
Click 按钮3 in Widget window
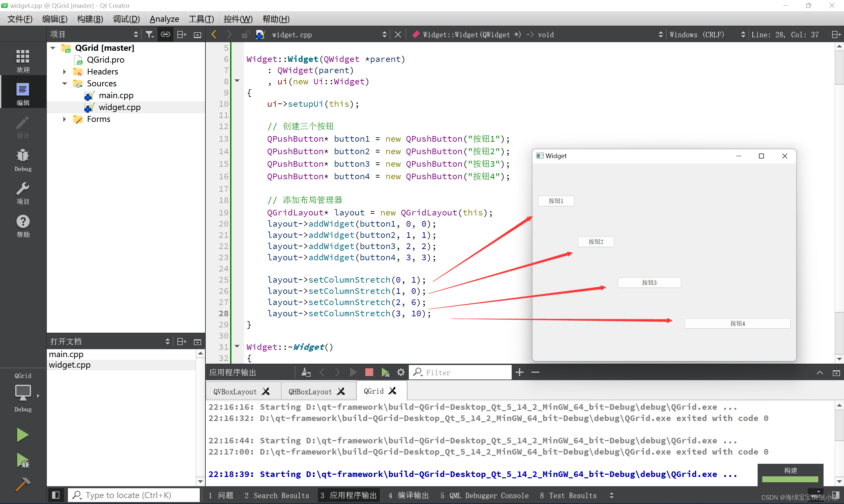[x=649, y=282]
